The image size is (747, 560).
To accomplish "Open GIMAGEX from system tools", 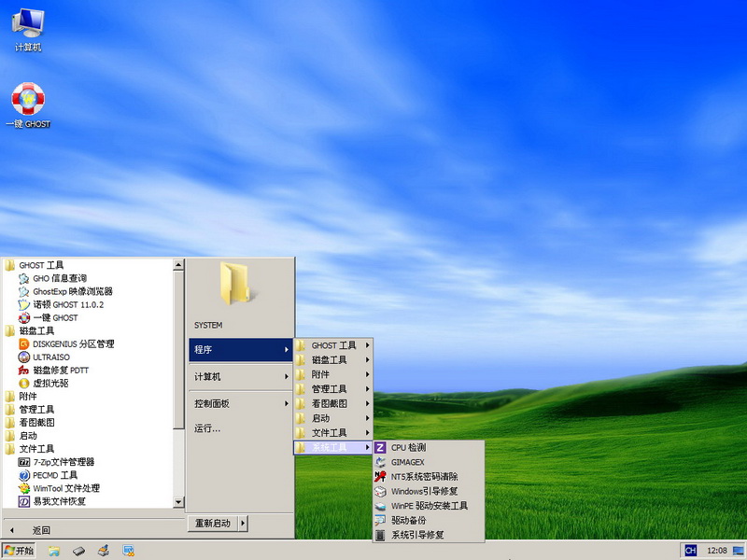I will [429, 462].
